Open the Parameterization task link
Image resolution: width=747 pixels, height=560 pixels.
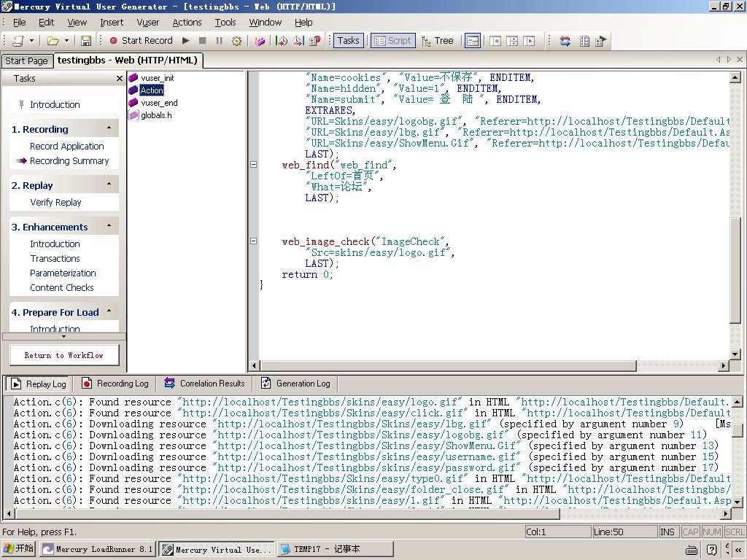(63, 273)
